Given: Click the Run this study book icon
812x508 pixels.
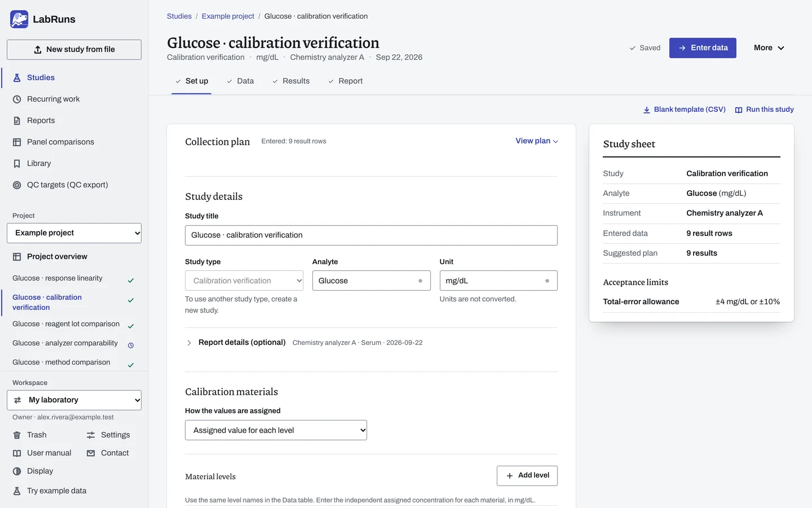Looking at the screenshot, I should [x=739, y=110].
